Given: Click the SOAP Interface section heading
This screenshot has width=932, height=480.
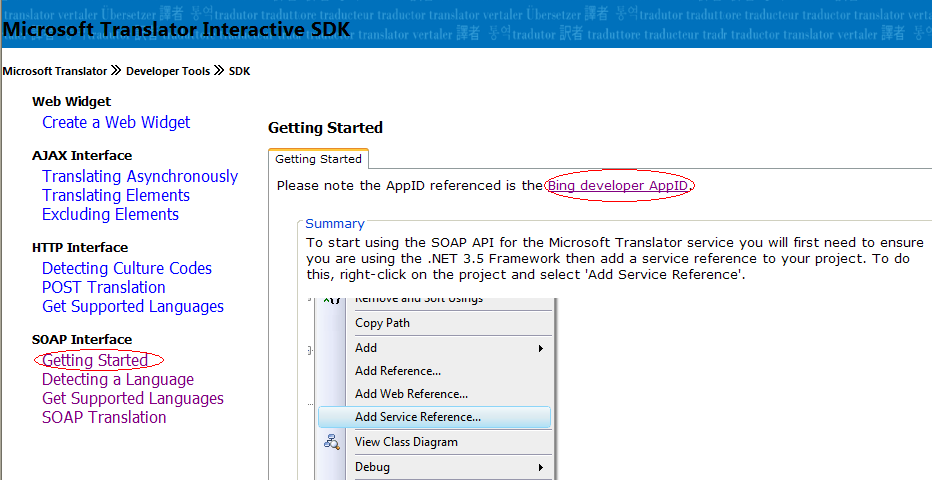Looking at the screenshot, I should point(82,340).
